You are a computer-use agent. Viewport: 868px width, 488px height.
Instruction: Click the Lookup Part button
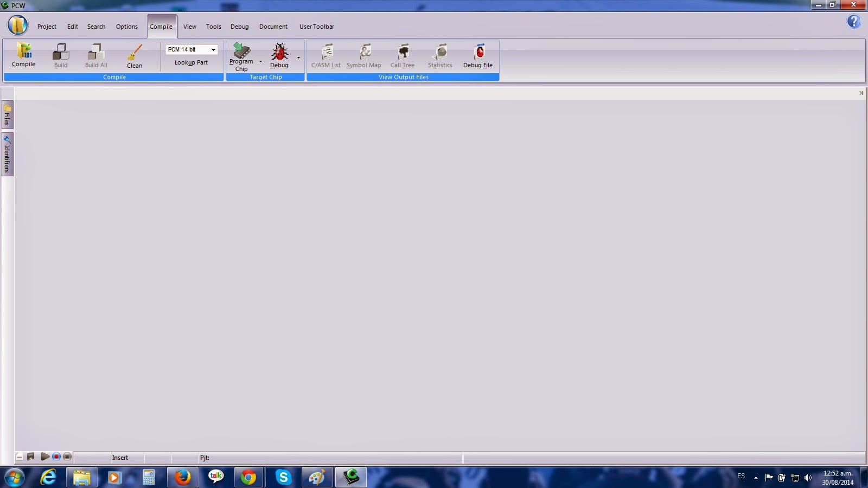tap(191, 62)
